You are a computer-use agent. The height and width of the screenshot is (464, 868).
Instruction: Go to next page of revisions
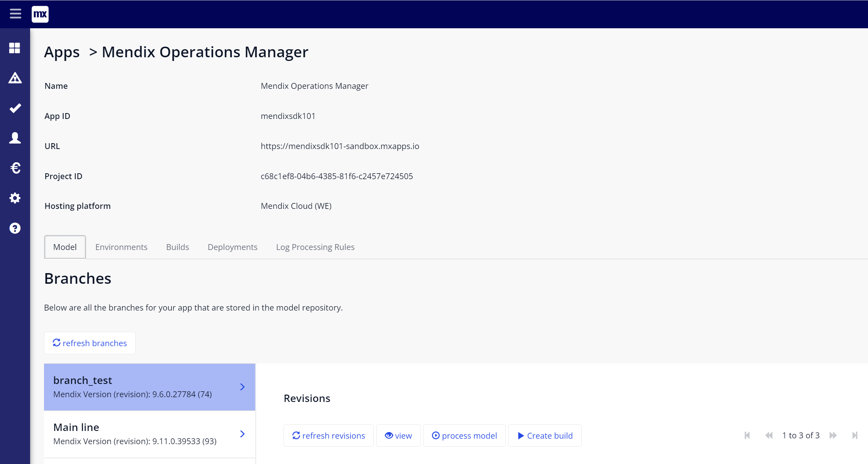(833, 435)
